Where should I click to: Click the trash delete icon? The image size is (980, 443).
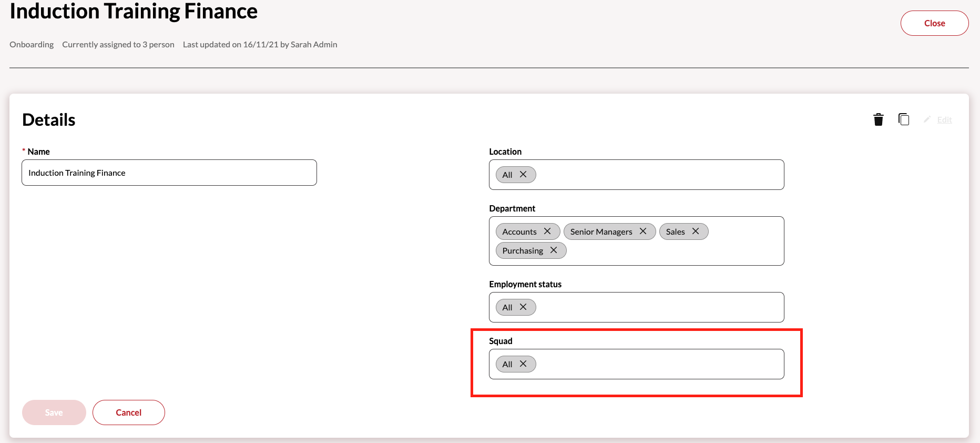pyautogui.click(x=878, y=120)
